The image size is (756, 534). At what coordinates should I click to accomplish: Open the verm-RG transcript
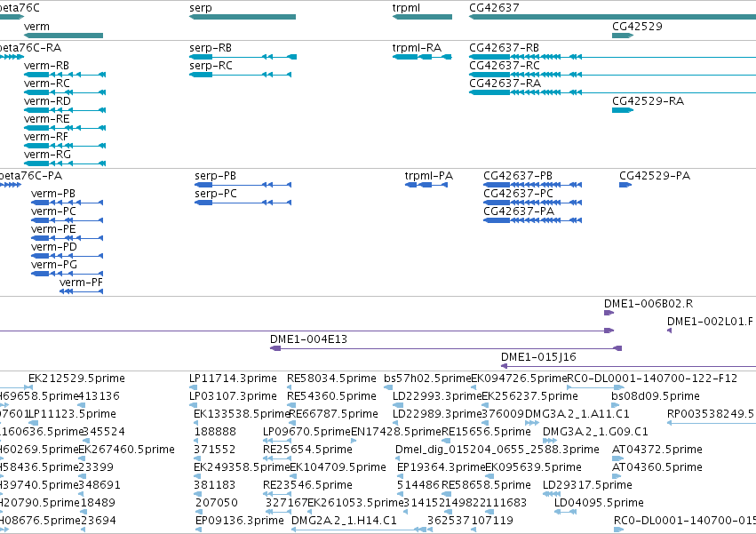(65, 163)
